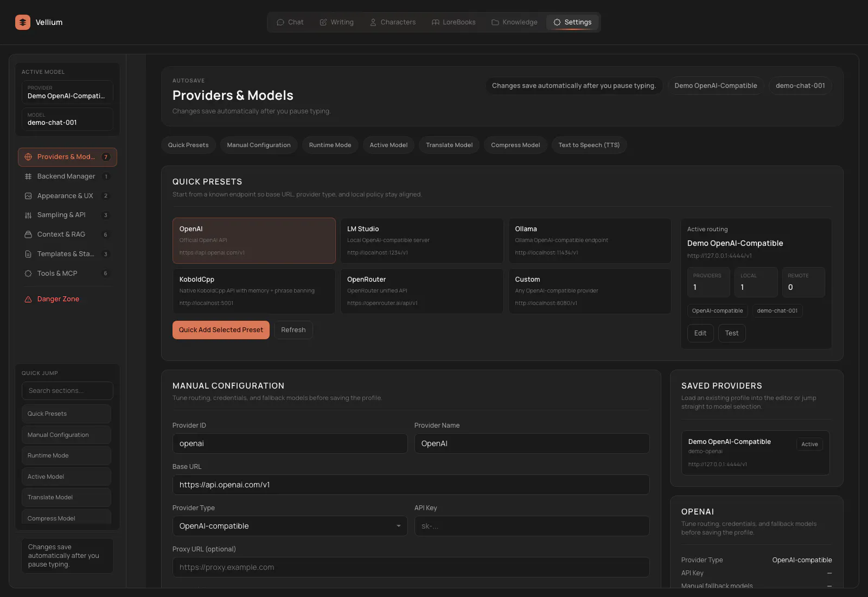Click the Active badge on saved provider
This screenshot has height=597, width=868.
click(809, 444)
